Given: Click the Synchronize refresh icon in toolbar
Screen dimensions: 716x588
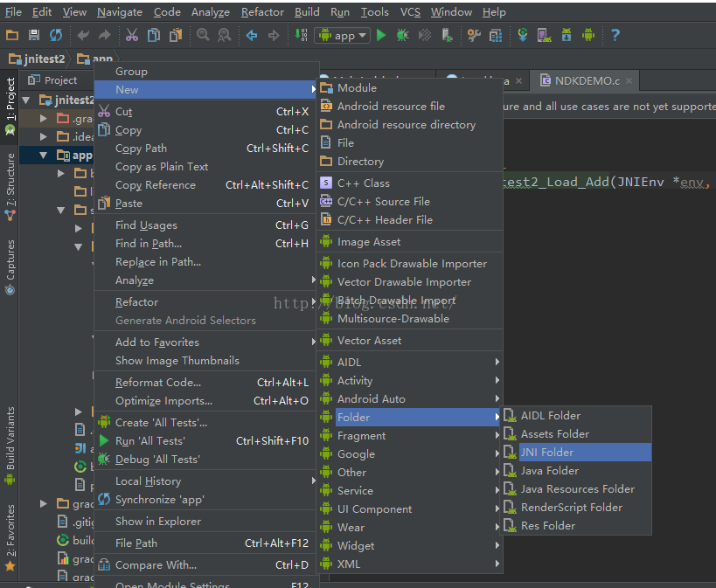Looking at the screenshot, I should [56, 35].
